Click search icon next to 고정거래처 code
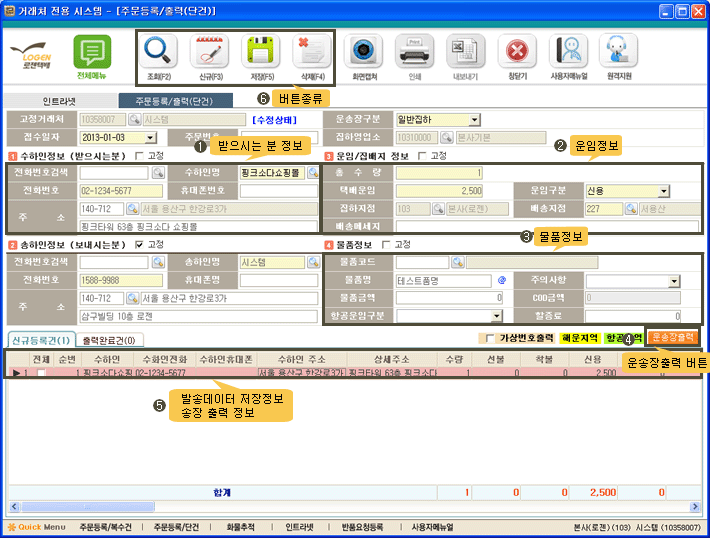The height and width of the screenshot is (540, 710). point(134,119)
